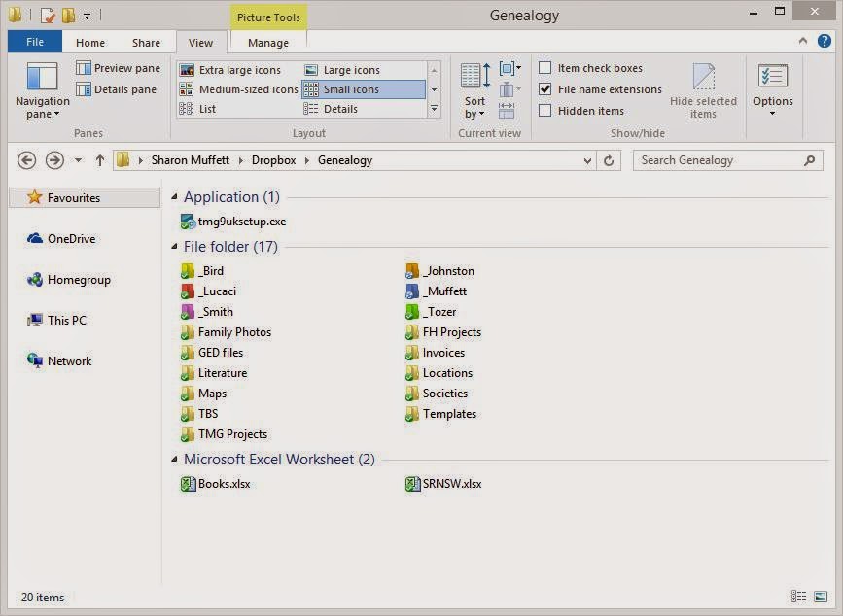Screen dimensions: 843x616
Task: Open the Navigation pane menu
Action: pos(42,90)
